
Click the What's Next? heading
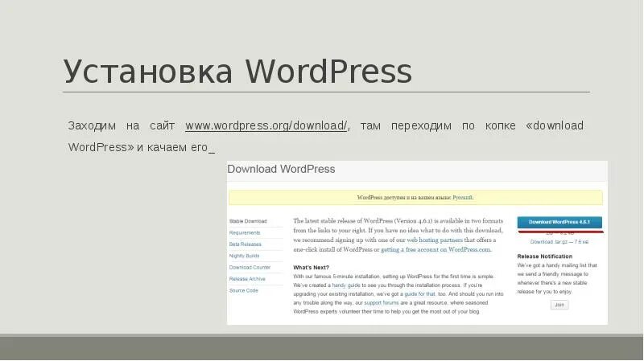(311, 268)
